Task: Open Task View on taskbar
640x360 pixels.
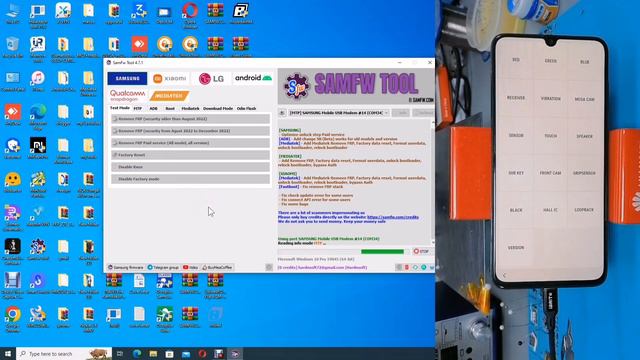Action: pyautogui.click(x=120, y=353)
